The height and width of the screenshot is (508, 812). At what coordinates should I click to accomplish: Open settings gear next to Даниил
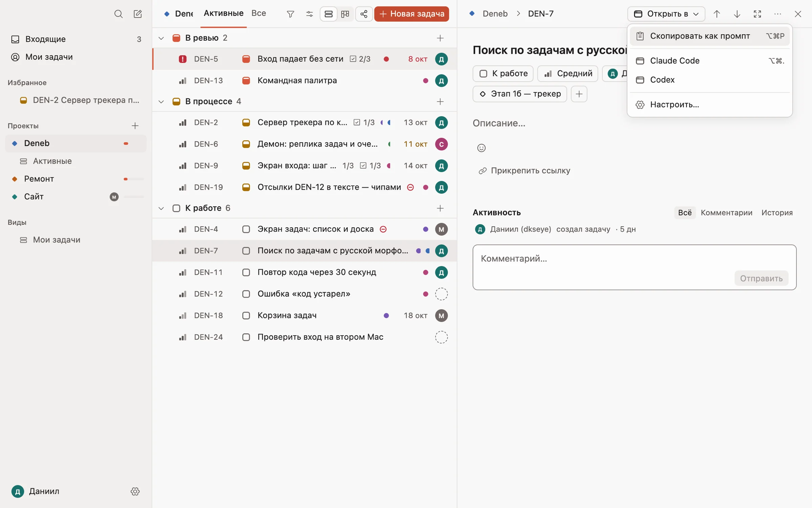click(135, 491)
